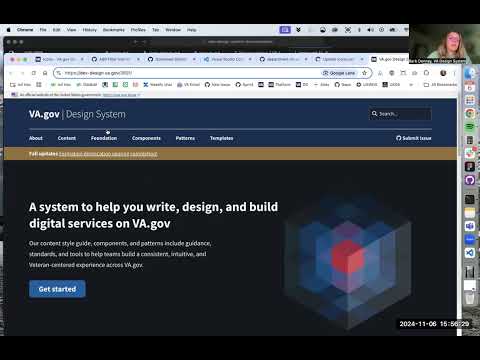Click the Chrome back arrow
480x360 pixels.
point(11,73)
